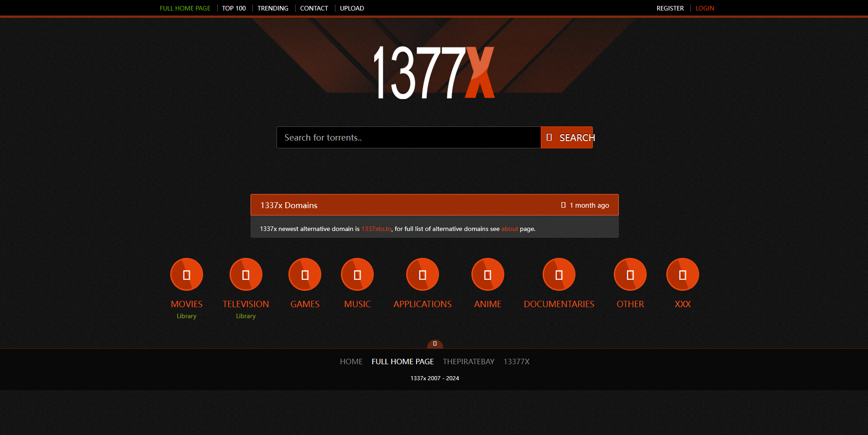The height and width of the screenshot is (435, 868).
Task: Open the Anime category circle icon
Action: (488, 274)
